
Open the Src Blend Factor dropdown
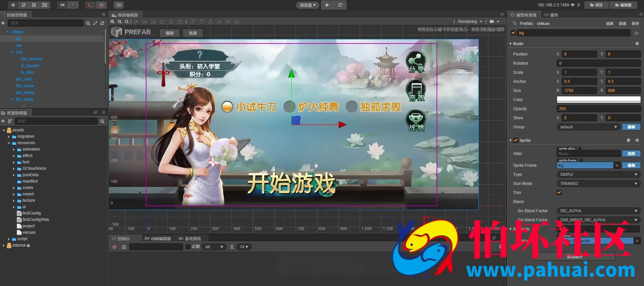click(x=598, y=211)
